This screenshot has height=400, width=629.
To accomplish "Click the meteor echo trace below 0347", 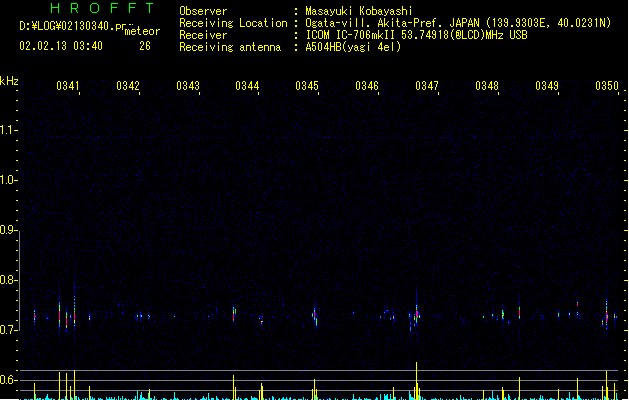I will click(416, 313).
